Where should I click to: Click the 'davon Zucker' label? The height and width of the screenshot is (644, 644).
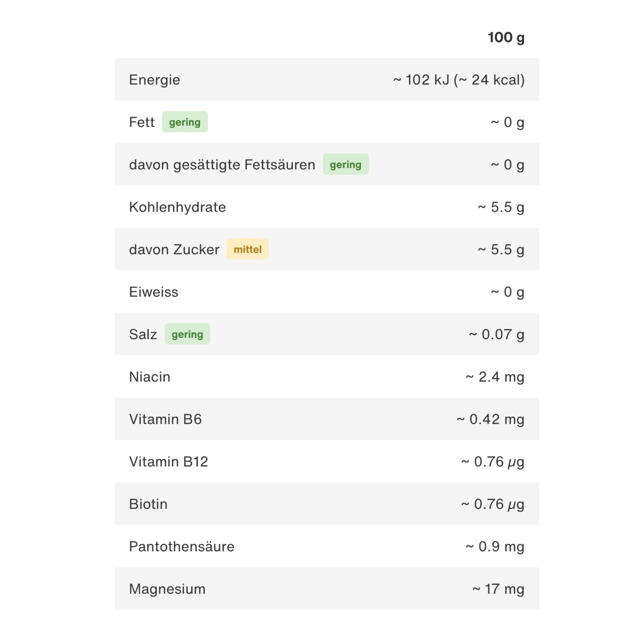point(174,249)
